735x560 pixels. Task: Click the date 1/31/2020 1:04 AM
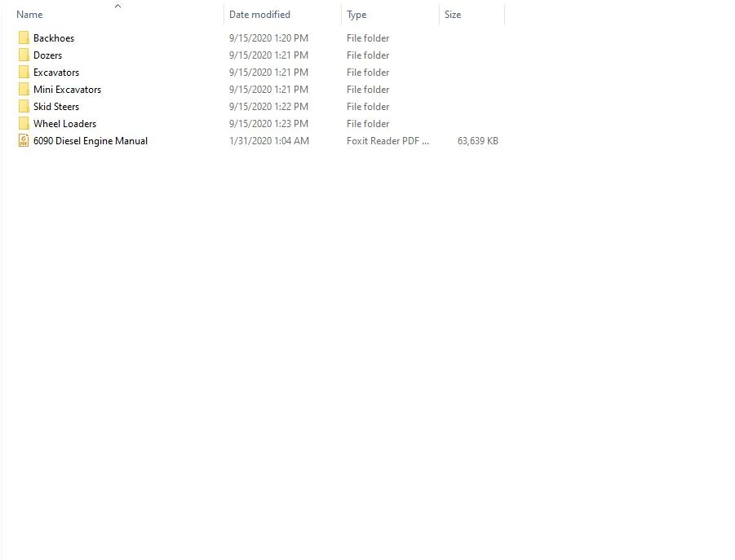tap(269, 141)
